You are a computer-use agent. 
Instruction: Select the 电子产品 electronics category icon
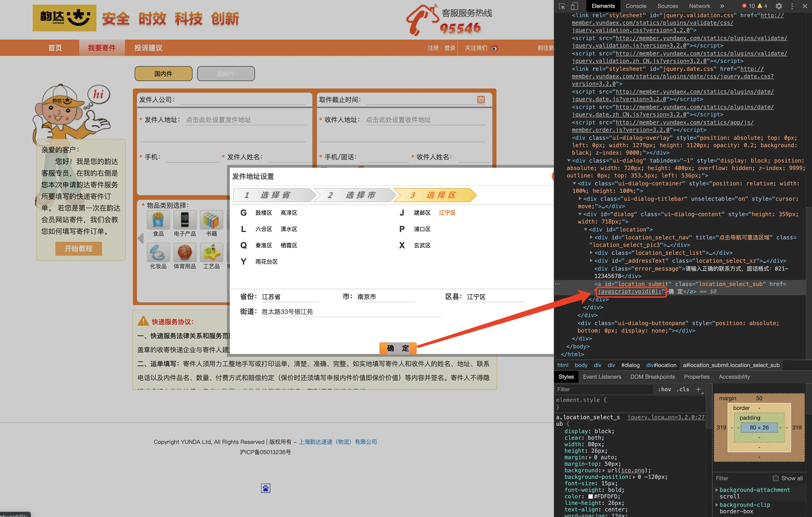[184, 220]
